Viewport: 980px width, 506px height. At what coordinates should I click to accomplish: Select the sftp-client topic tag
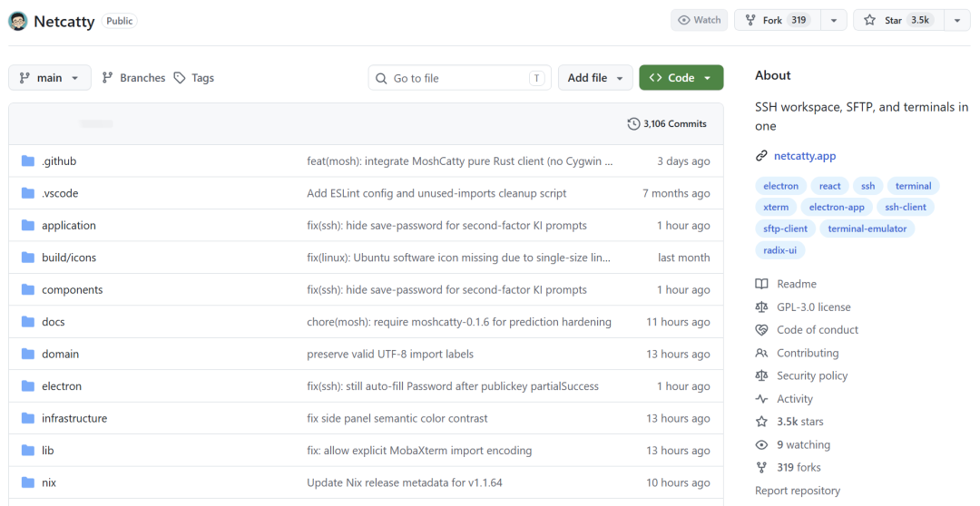[x=785, y=229]
